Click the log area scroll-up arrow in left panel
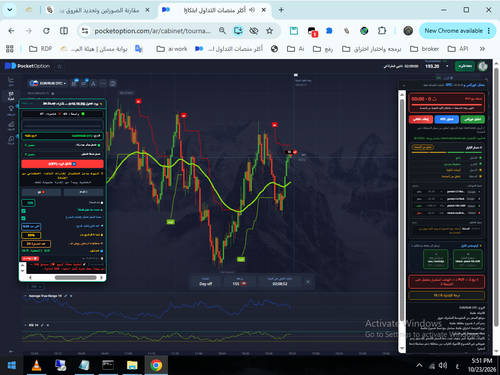 tap(23, 265)
